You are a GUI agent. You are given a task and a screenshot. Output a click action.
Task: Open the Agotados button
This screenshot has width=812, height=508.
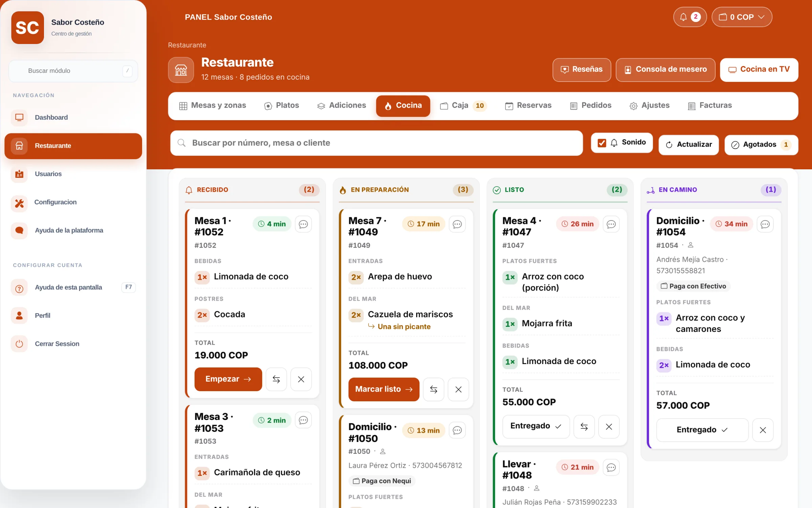761,145
